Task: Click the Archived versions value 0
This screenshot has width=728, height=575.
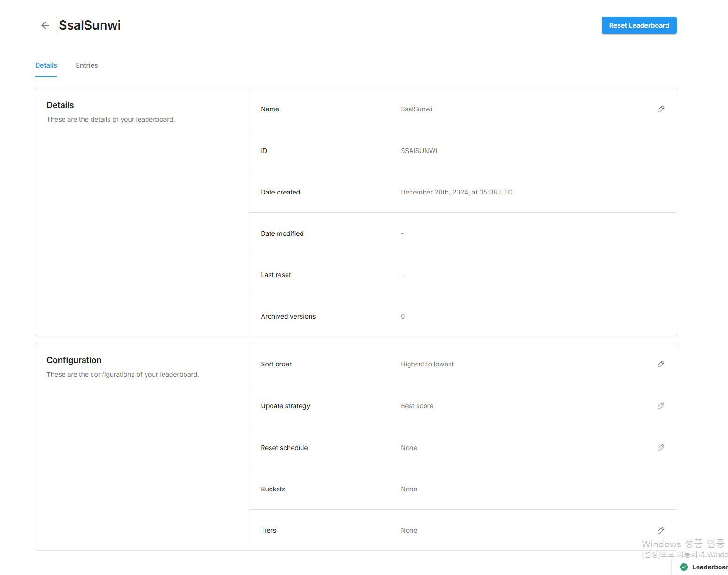Action: [x=403, y=316]
